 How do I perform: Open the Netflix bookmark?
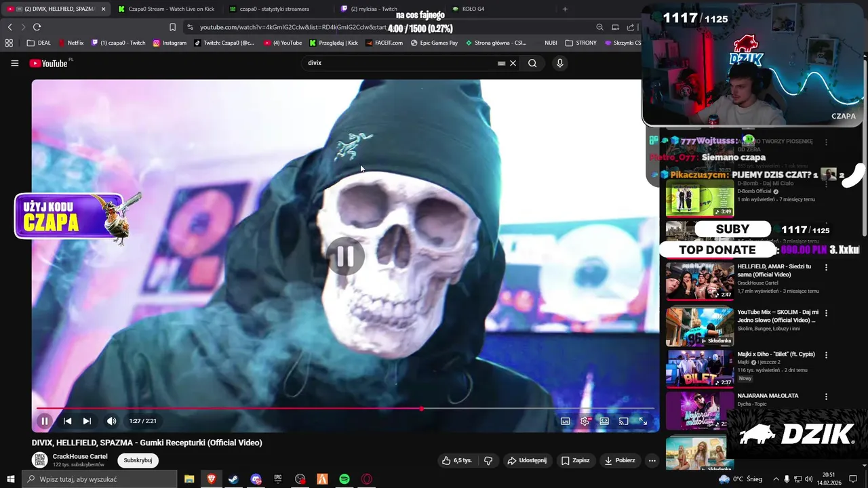click(x=71, y=43)
